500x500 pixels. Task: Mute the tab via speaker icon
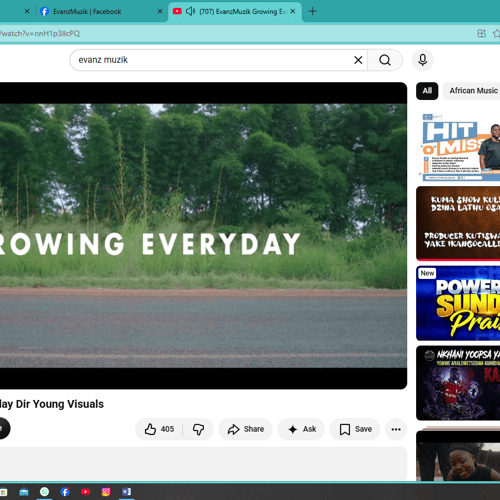coord(190,11)
